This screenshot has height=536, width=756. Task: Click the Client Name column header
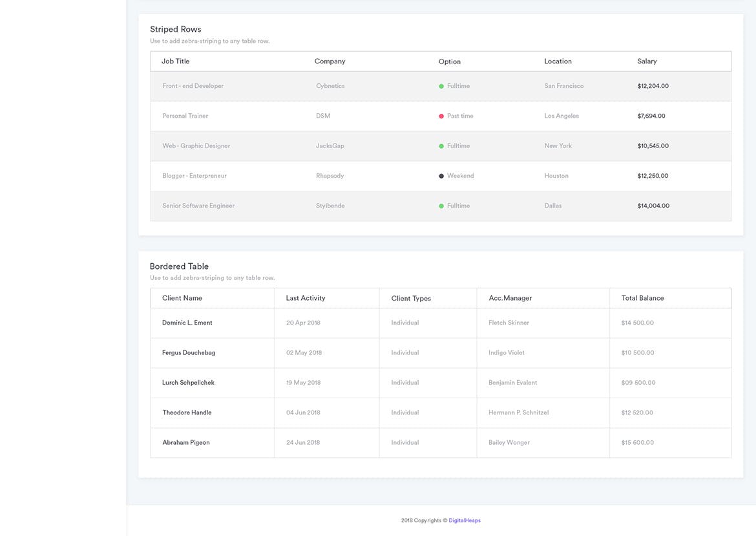pos(183,298)
